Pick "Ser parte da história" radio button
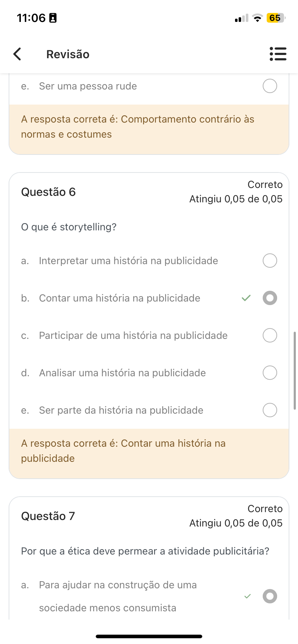Image resolution: width=298 pixels, height=644 pixels. (270, 410)
